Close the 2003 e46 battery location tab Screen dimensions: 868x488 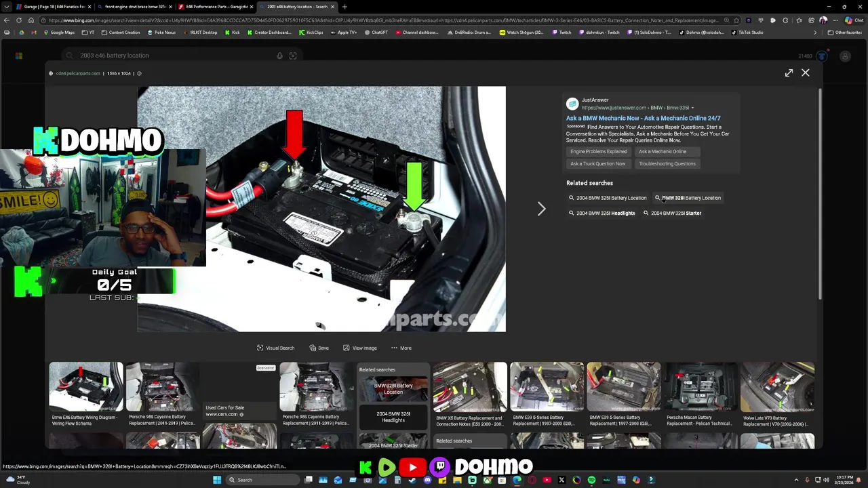(332, 7)
